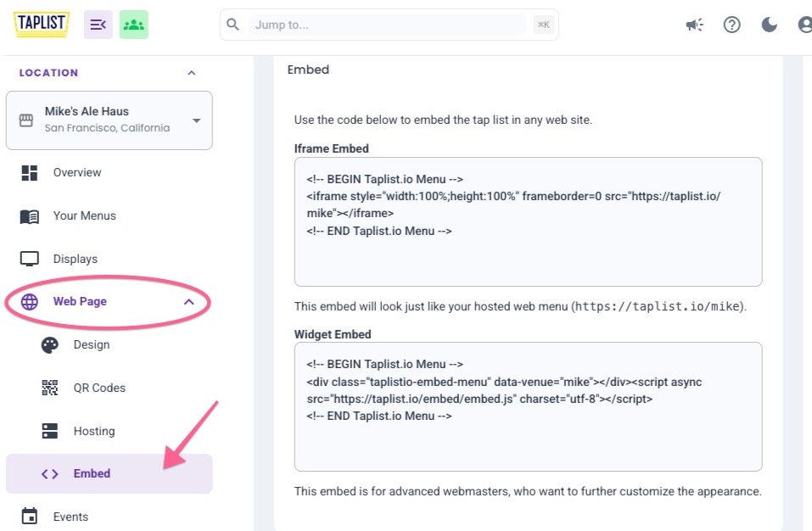The image size is (812, 531).
Task: Click the Iframe Embed heading
Action: click(x=332, y=148)
